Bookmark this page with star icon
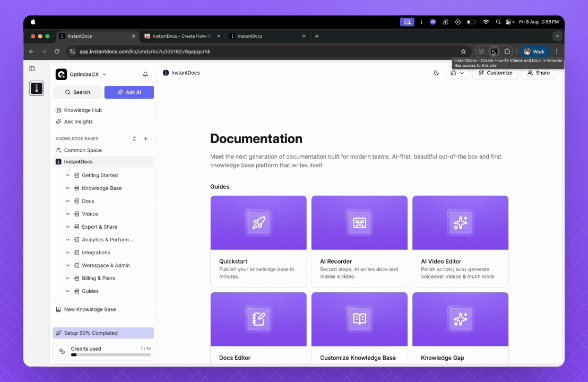 [463, 51]
